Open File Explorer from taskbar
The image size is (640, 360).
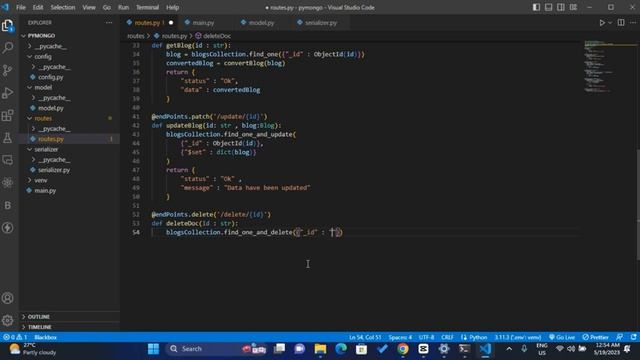(x=320, y=349)
